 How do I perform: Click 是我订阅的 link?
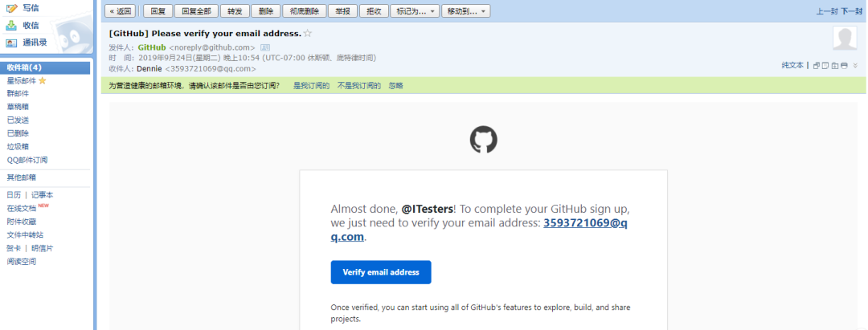pyautogui.click(x=311, y=86)
